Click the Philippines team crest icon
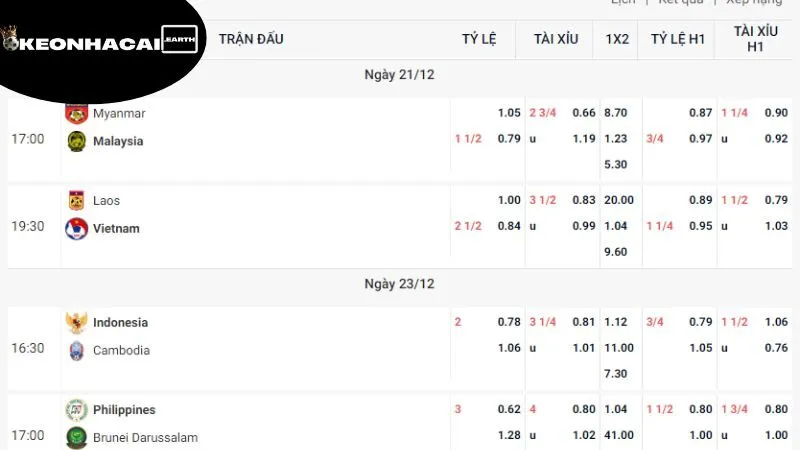This screenshot has height=450, width=800. click(76, 410)
